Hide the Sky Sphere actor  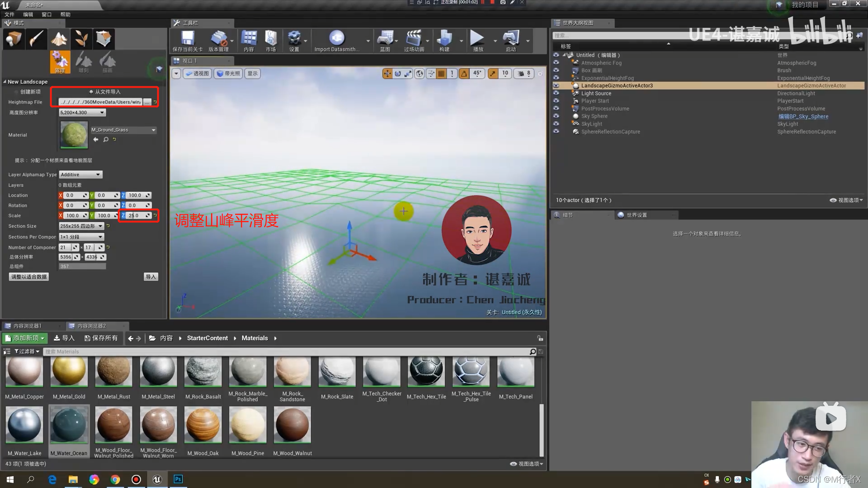point(556,116)
